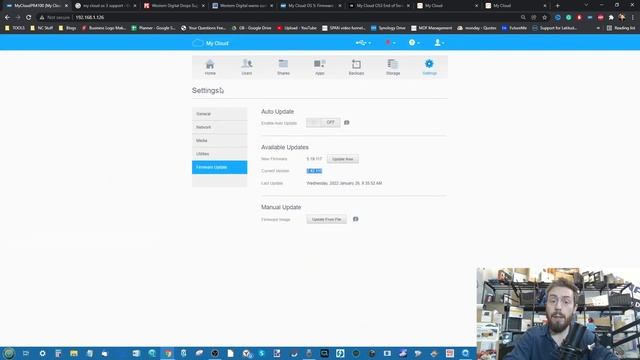Click the browser forward arrow
Screen dimensions: 640x360
[x=18, y=18]
